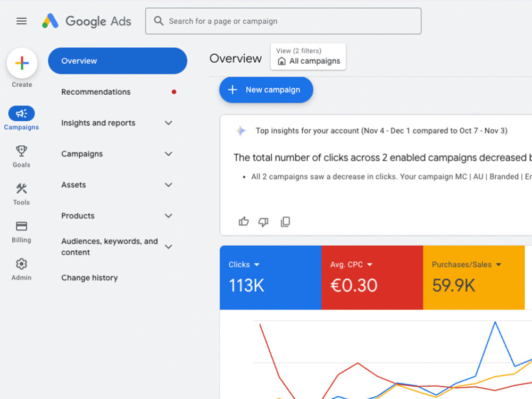This screenshot has width=532, height=399.
Task: Open the hamburger main menu
Action: 21,21
